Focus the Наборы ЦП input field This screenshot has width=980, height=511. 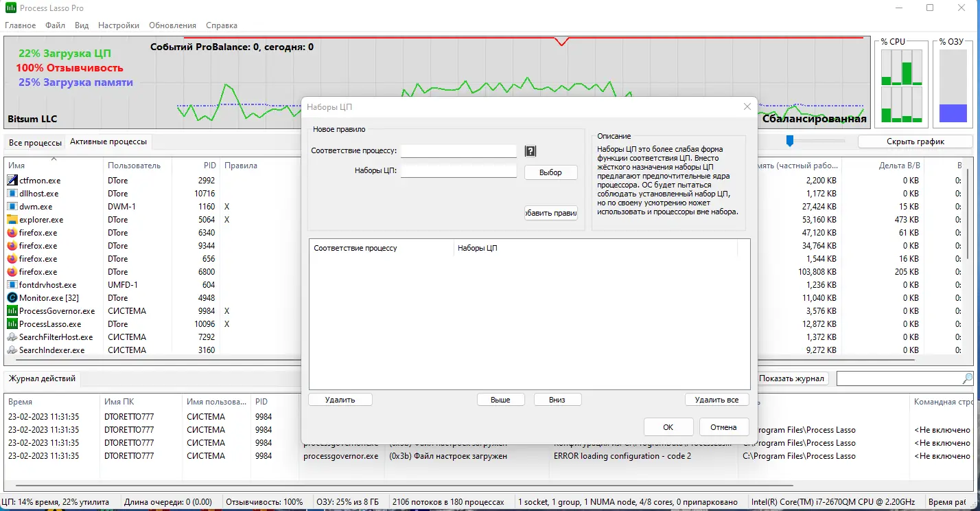(x=458, y=171)
